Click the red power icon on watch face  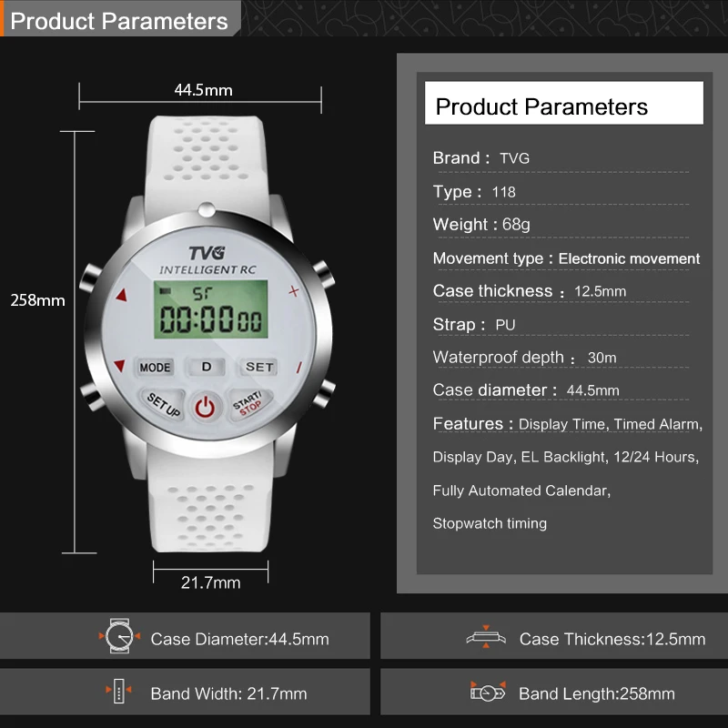pos(205,408)
